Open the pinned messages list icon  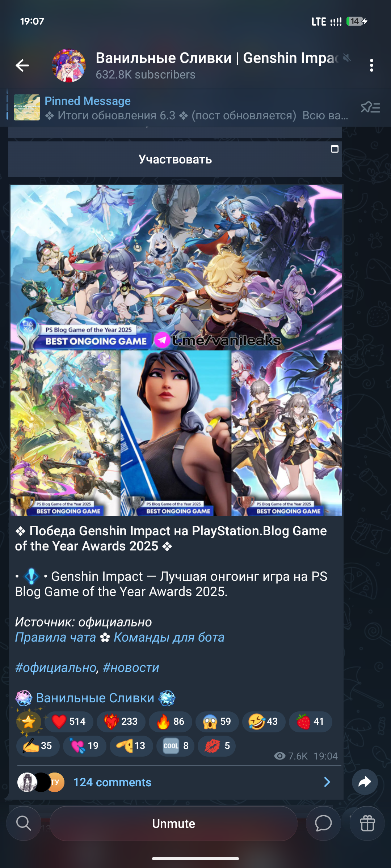[370, 107]
